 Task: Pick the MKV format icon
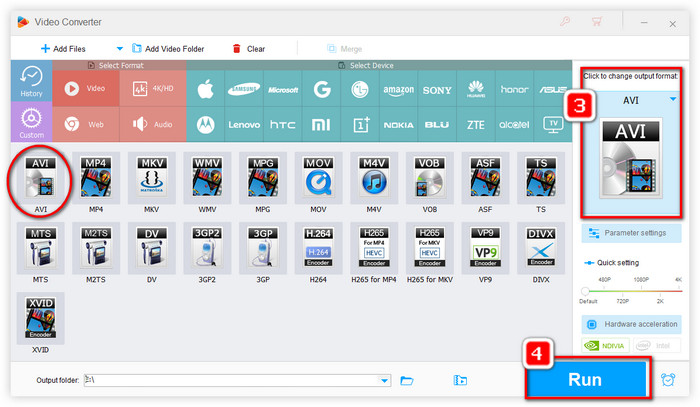(x=152, y=178)
